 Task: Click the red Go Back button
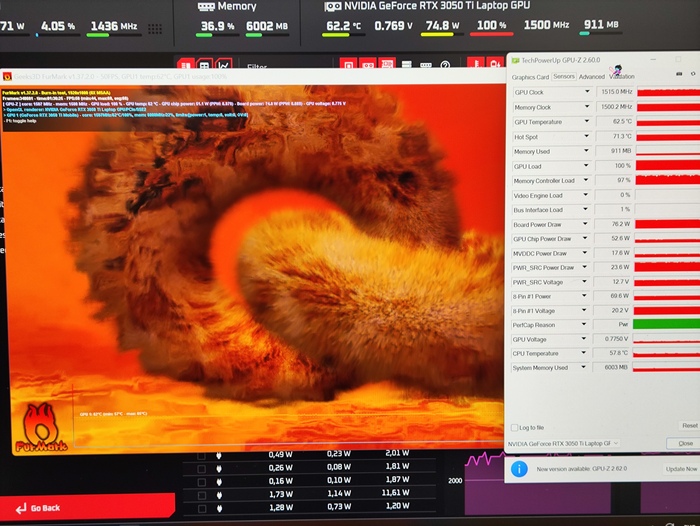tap(87, 507)
